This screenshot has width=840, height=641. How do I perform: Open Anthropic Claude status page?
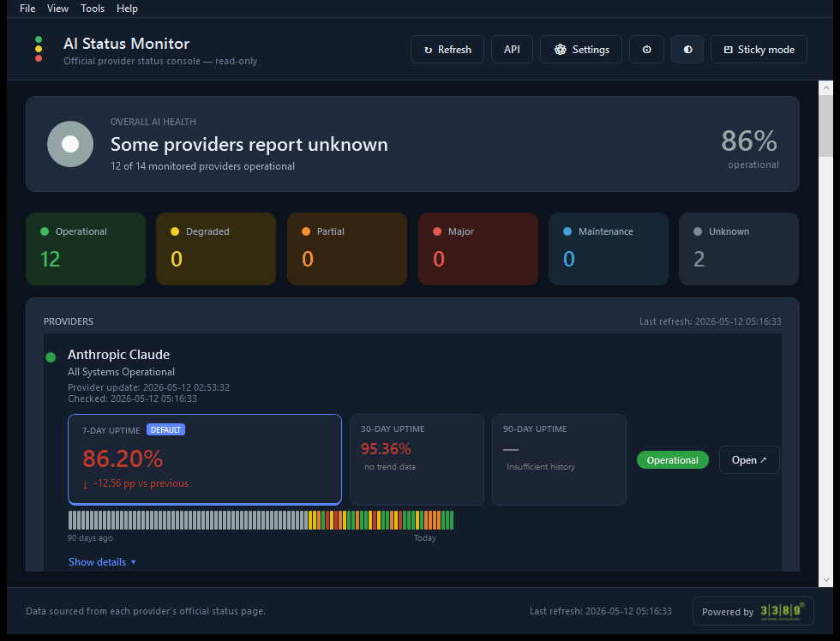(749, 460)
